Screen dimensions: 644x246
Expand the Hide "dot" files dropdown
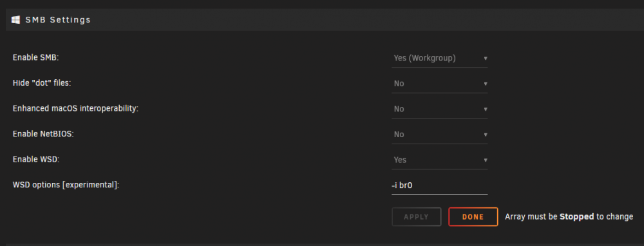tap(439, 84)
